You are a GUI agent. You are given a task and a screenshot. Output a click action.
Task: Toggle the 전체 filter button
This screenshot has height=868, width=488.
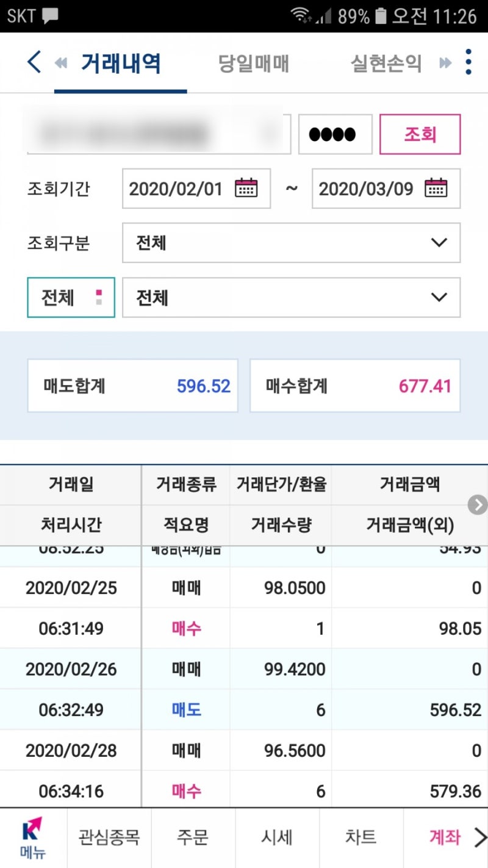70,297
